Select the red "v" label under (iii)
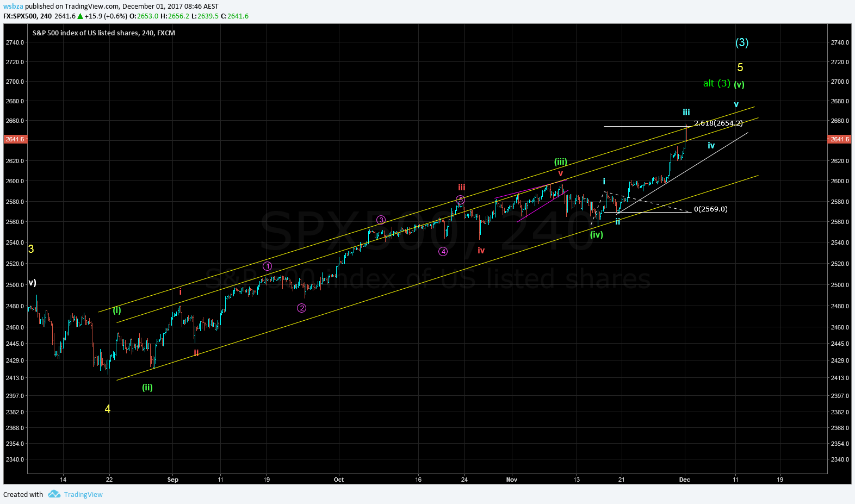The image size is (855, 504). coord(560,173)
